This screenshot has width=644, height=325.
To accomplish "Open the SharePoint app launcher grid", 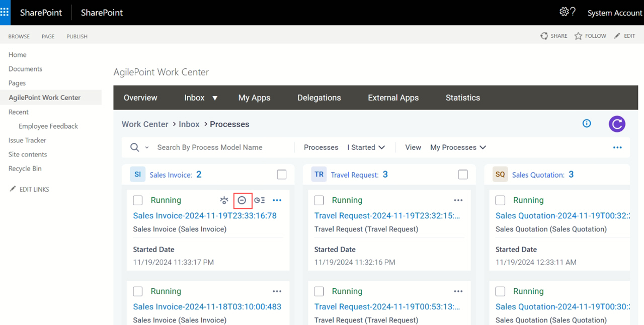I will click(5, 13).
